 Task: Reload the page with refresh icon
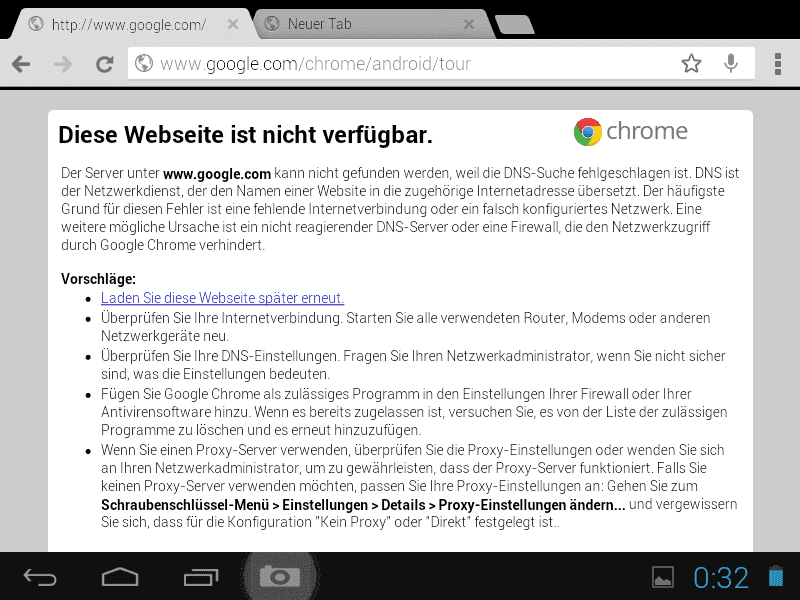point(105,64)
